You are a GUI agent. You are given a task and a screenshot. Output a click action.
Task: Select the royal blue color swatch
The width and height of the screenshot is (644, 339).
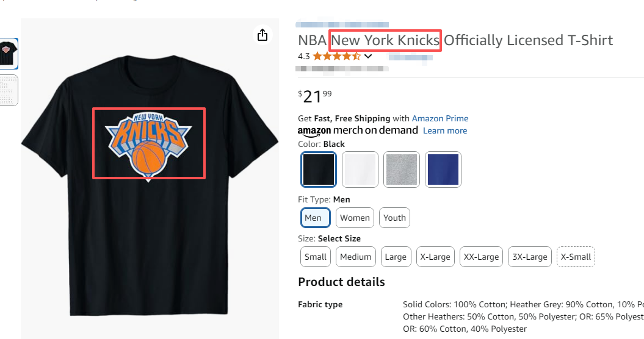[x=443, y=169]
